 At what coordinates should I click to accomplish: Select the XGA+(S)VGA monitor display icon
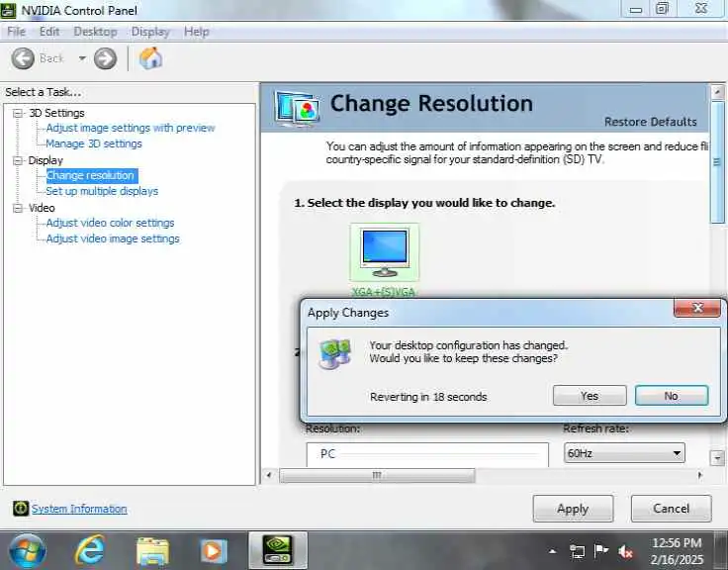(x=385, y=252)
